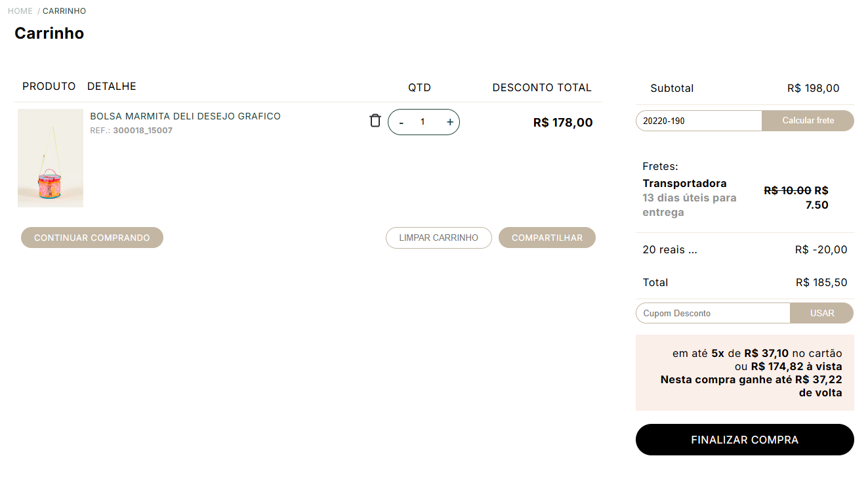The image size is (868, 479).
Task: Click the CEP input field 20220-190
Action: pos(699,121)
